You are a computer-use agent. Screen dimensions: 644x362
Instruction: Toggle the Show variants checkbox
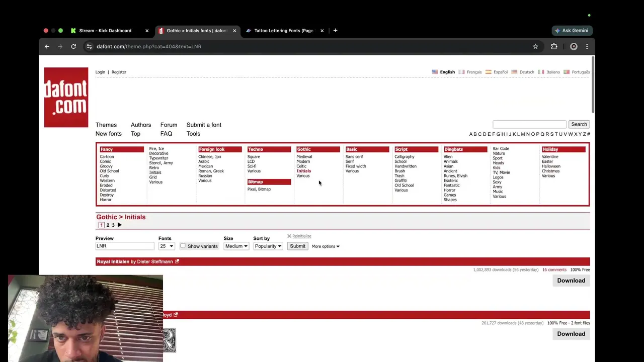click(183, 246)
